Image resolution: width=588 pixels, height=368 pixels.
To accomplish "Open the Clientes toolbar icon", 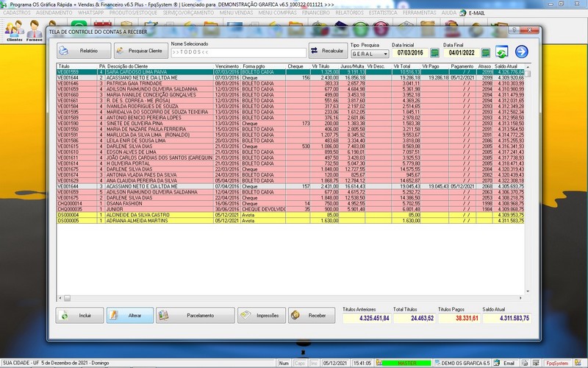I will [15, 30].
